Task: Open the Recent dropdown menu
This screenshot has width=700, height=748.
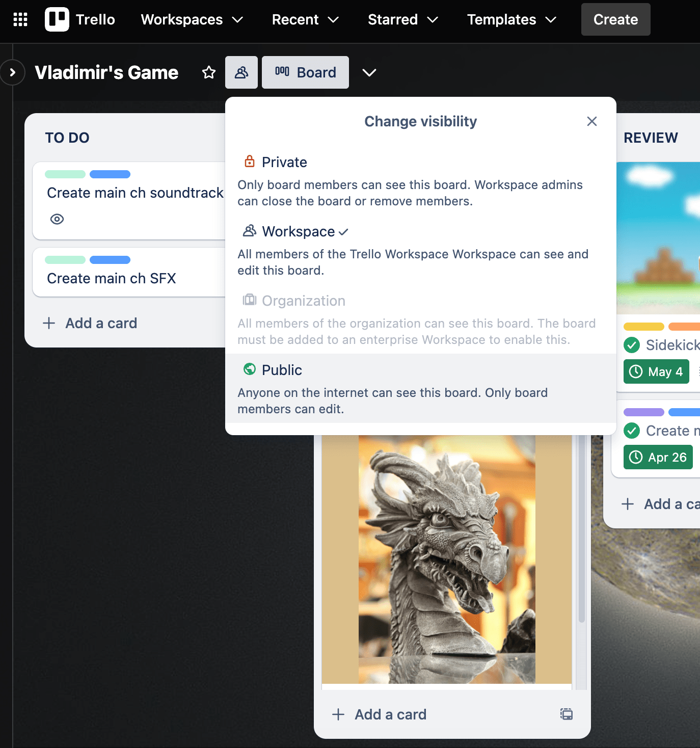Action: pyautogui.click(x=305, y=19)
